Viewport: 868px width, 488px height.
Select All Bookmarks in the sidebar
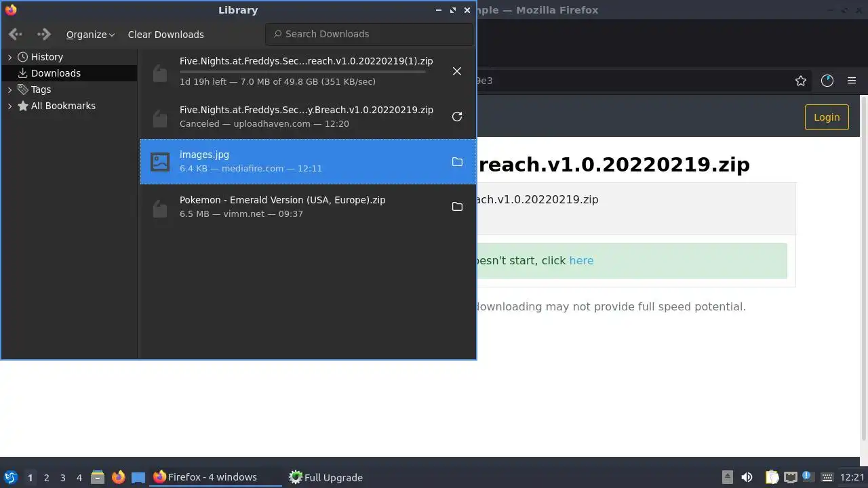tap(69, 106)
